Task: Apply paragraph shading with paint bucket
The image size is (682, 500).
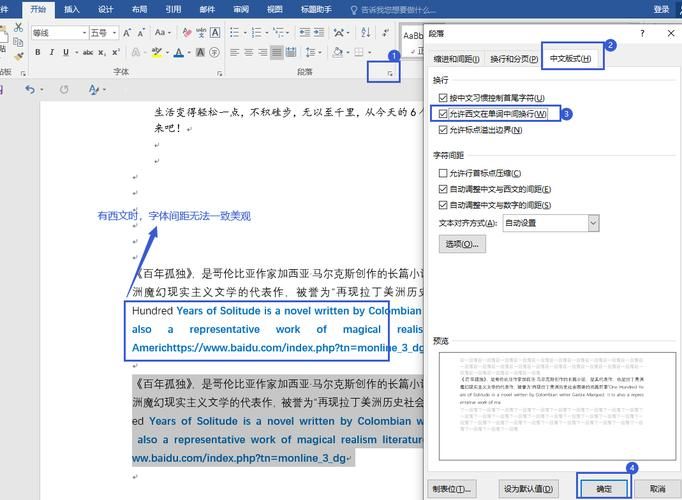Action: (338, 52)
